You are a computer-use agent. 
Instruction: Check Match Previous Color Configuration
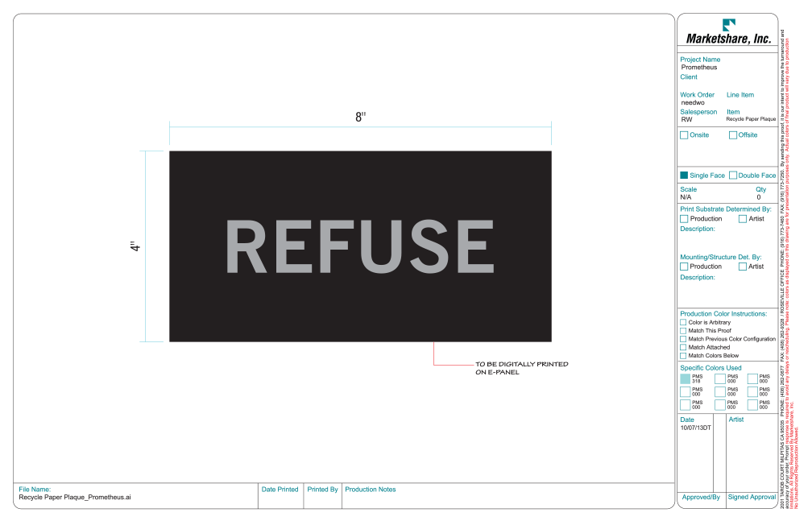click(x=683, y=339)
